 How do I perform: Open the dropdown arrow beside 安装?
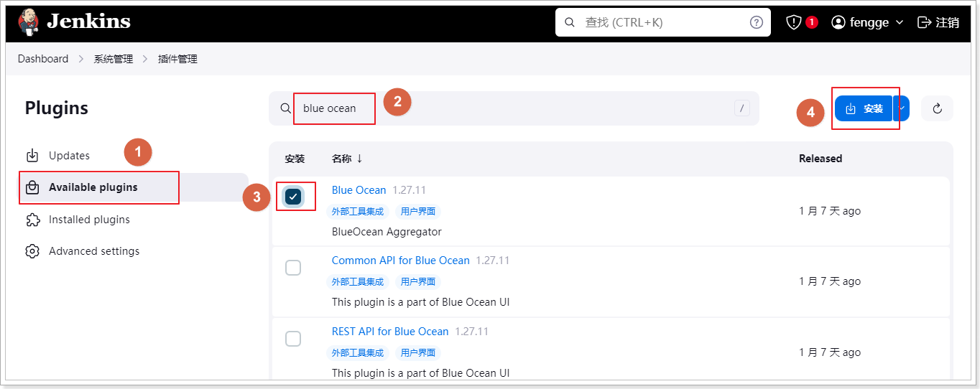coord(902,108)
